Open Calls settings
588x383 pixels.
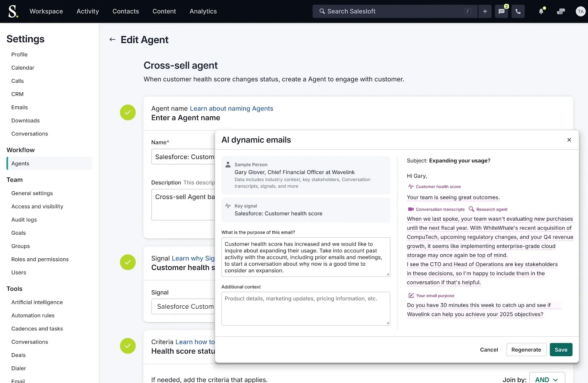coord(18,81)
